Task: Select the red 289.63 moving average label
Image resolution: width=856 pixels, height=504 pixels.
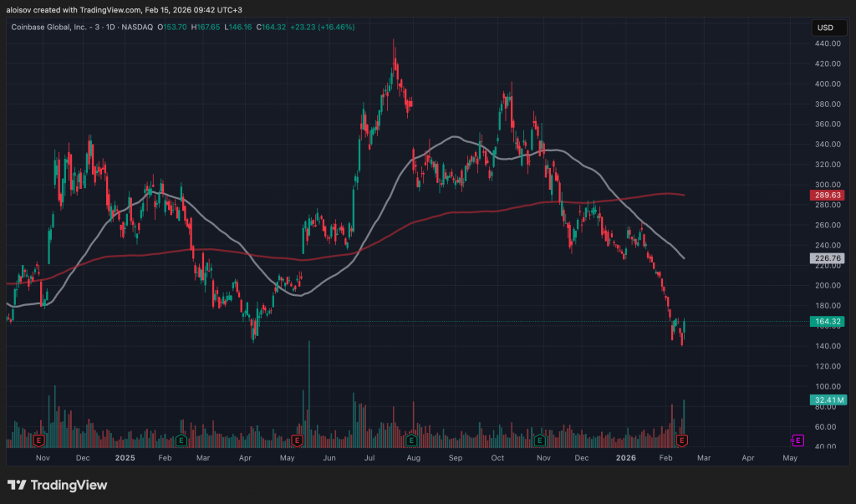Action: 824,195
